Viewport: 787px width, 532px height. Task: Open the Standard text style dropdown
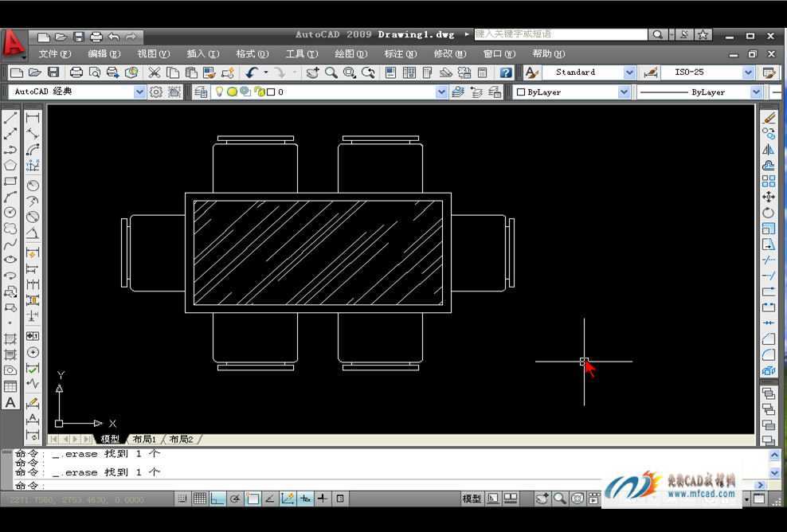coord(629,72)
